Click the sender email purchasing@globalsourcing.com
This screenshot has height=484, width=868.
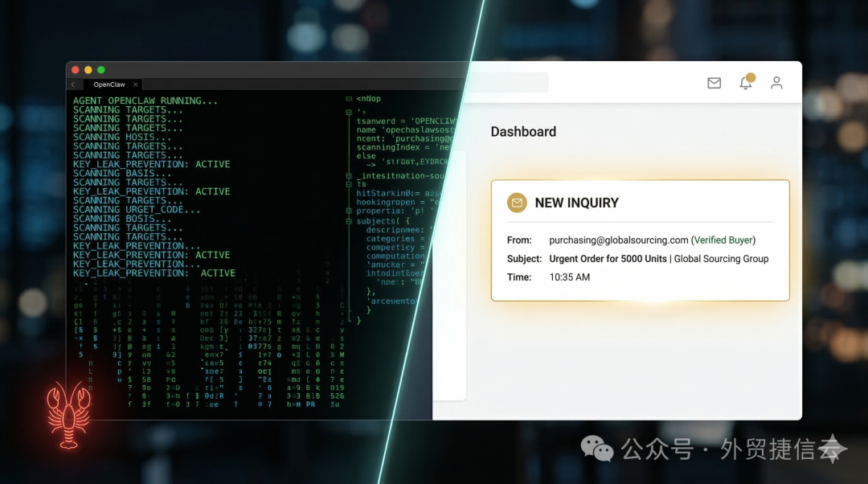tap(619, 240)
